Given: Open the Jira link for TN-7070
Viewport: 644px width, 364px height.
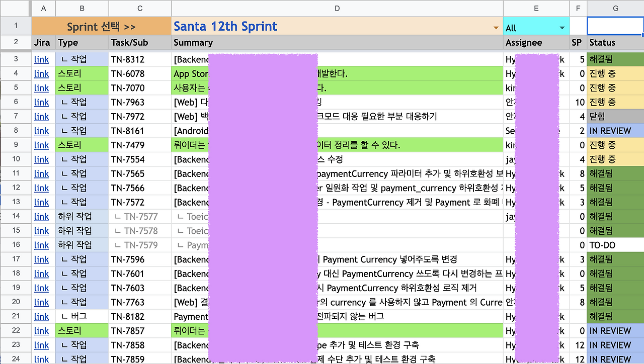Looking at the screenshot, I should [41, 88].
